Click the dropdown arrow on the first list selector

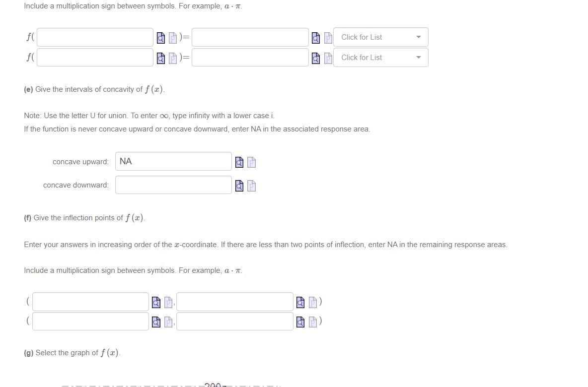click(x=419, y=37)
